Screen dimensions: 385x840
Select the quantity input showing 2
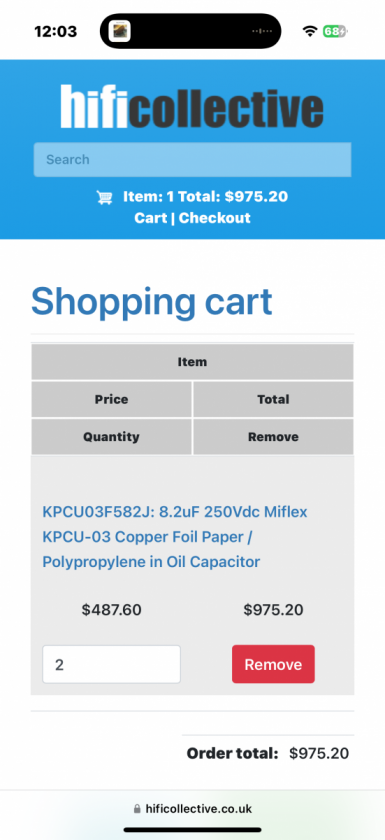(x=111, y=664)
